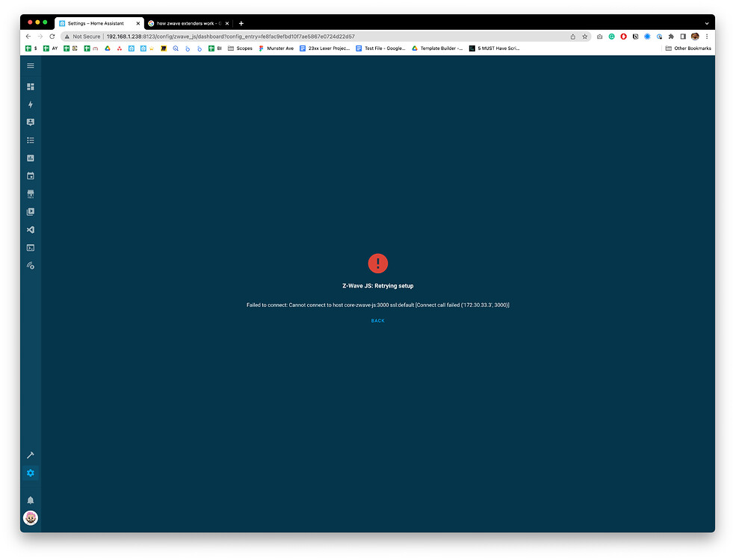The height and width of the screenshot is (560, 736).
Task: Open the Overview dashboard
Action: pyautogui.click(x=30, y=87)
